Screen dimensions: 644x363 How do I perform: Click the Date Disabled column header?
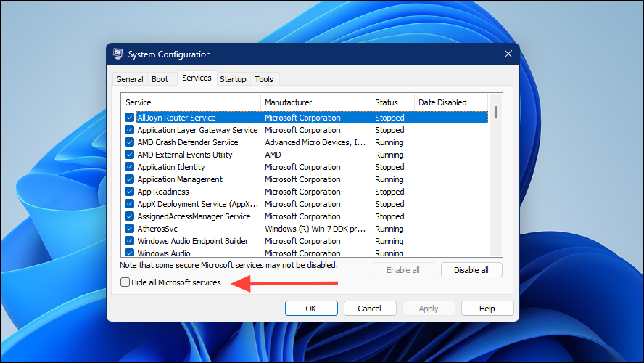(x=451, y=102)
